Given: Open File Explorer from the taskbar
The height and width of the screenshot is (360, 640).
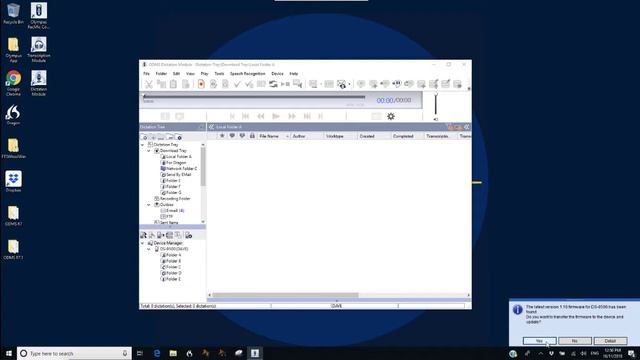Looking at the screenshot, I should [x=173, y=353].
